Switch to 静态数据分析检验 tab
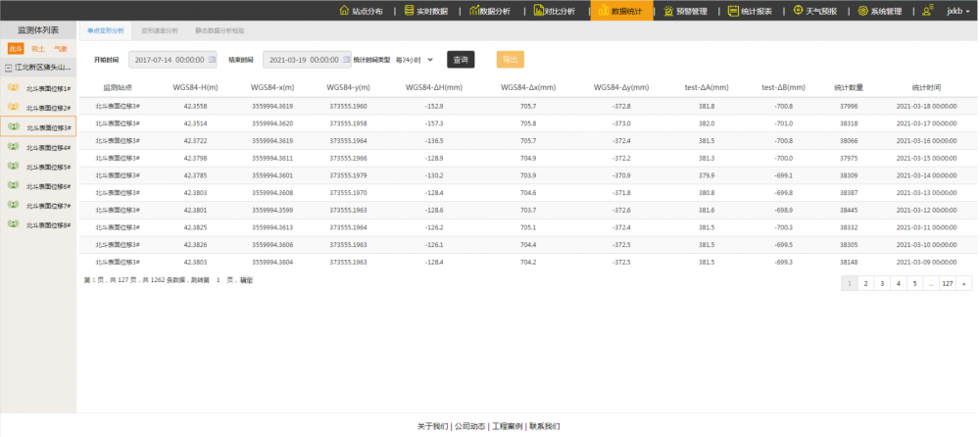The width and height of the screenshot is (980, 437). 220,31
